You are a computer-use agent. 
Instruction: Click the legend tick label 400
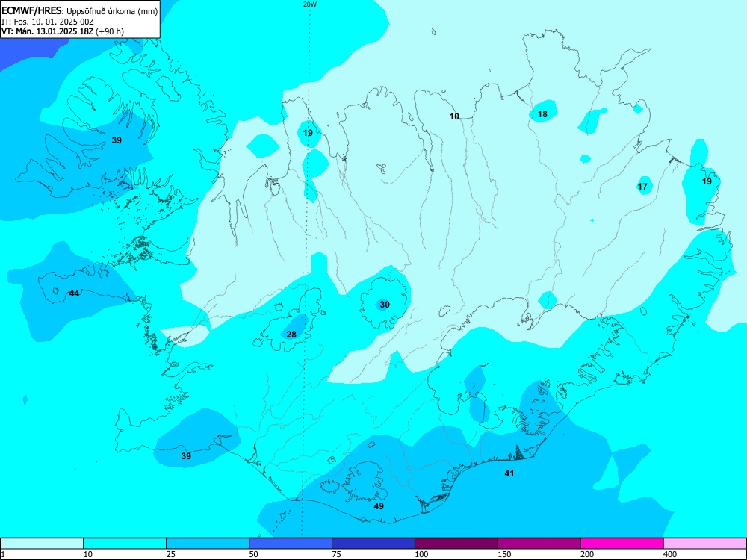click(x=670, y=554)
